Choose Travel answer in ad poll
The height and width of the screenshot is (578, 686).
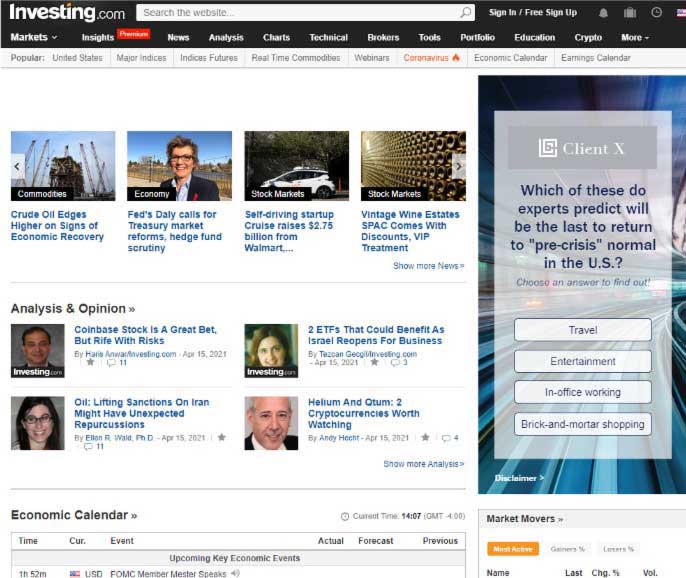point(583,330)
